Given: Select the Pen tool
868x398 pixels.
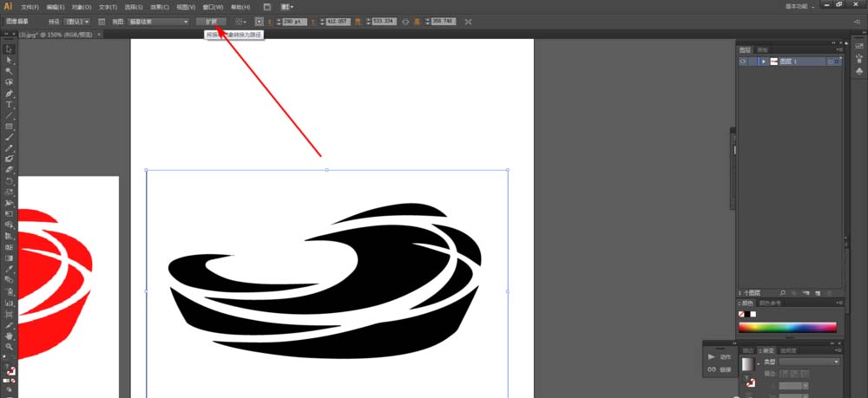Looking at the screenshot, I should (x=10, y=94).
